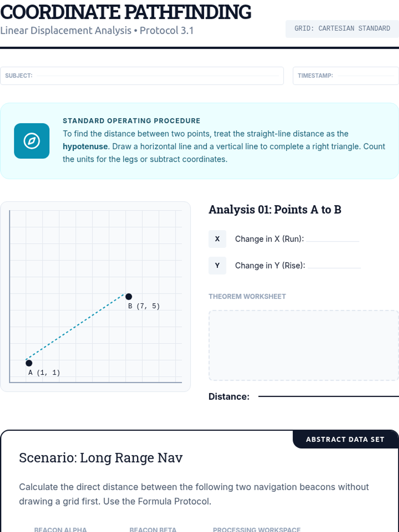Click the Scenario: Long Range Nav heading

pyautogui.click(x=101, y=458)
